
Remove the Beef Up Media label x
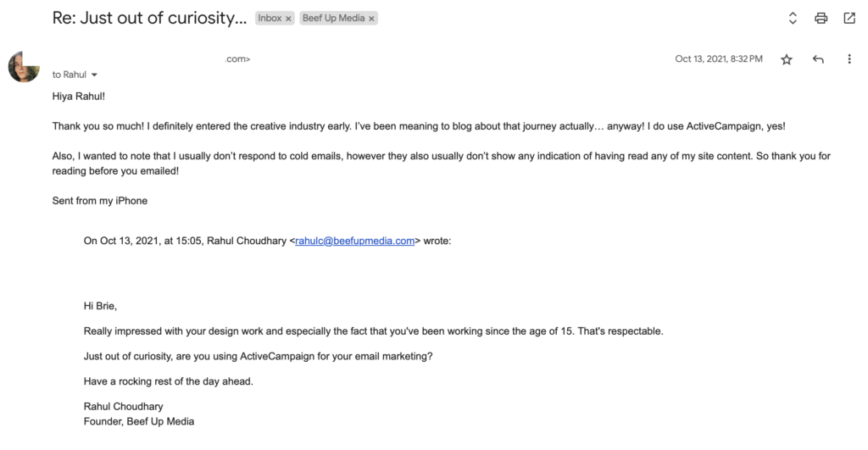pos(372,19)
